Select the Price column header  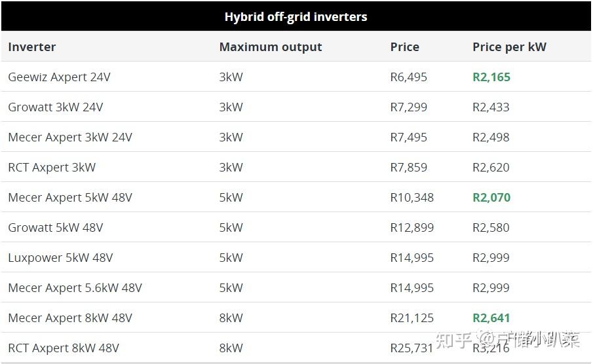pyautogui.click(x=404, y=46)
